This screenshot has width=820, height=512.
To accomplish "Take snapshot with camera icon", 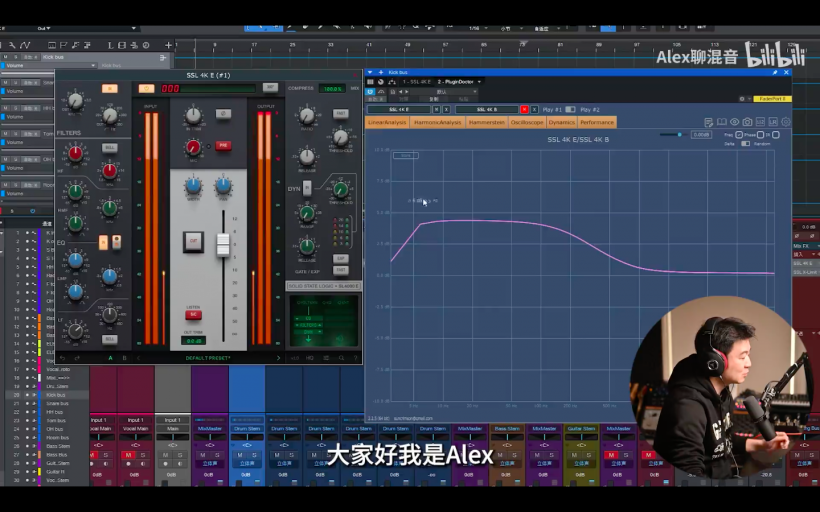I will click(747, 122).
